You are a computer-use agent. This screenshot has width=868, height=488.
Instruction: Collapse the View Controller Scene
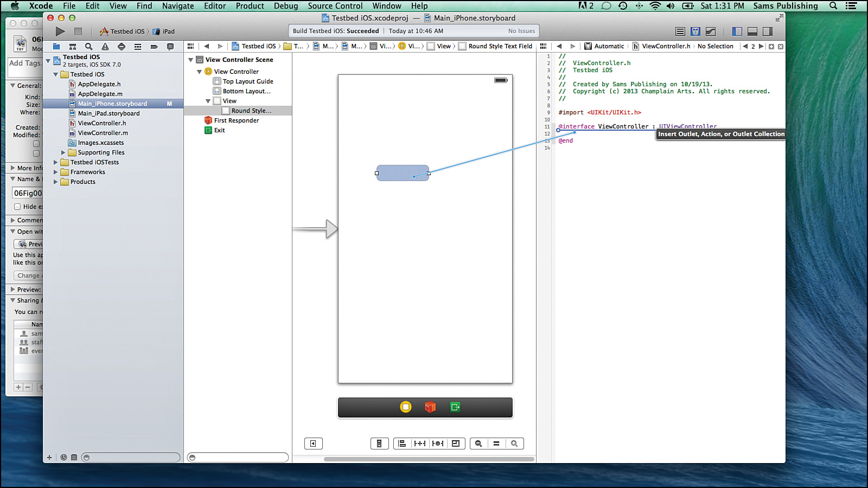tap(190, 60)
